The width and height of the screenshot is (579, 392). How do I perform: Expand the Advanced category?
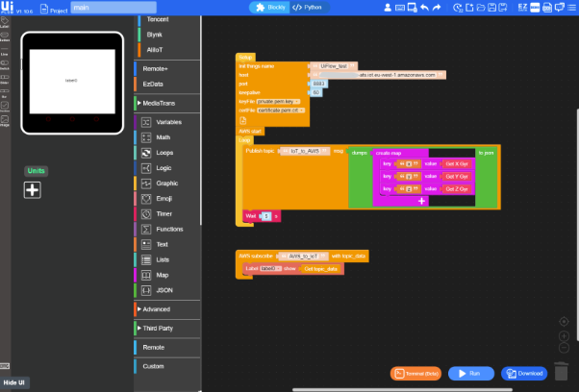(x=167, y=309)
